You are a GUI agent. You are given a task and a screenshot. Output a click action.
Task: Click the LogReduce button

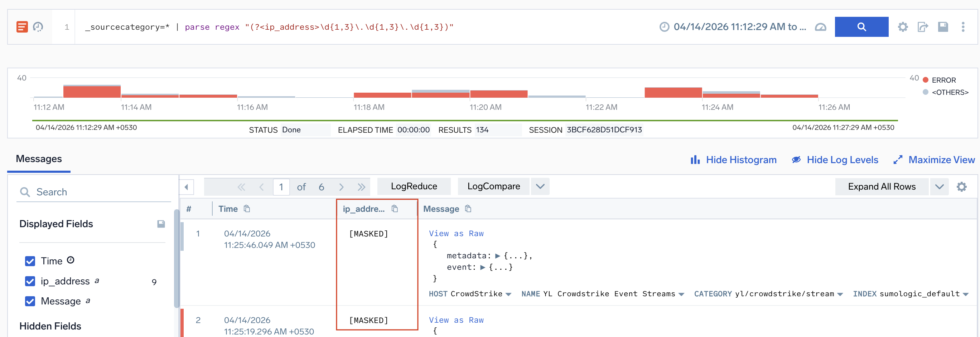pyautogui.click(x=414, y=186)
